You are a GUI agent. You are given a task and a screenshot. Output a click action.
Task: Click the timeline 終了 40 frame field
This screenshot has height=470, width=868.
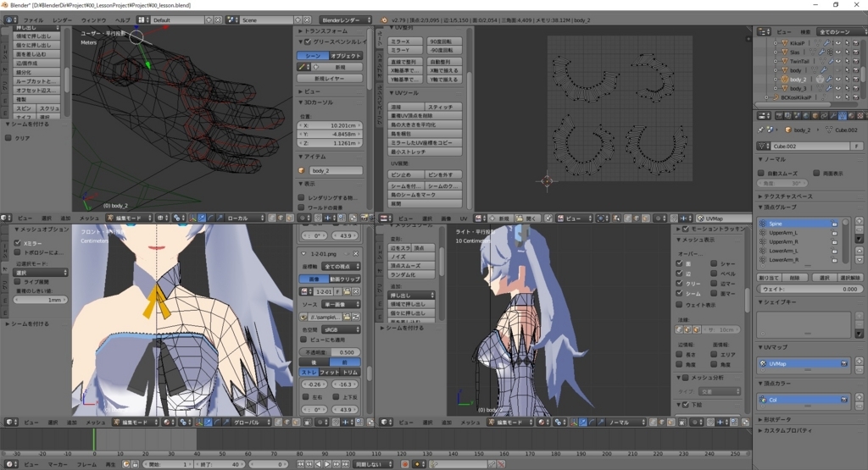220,464
